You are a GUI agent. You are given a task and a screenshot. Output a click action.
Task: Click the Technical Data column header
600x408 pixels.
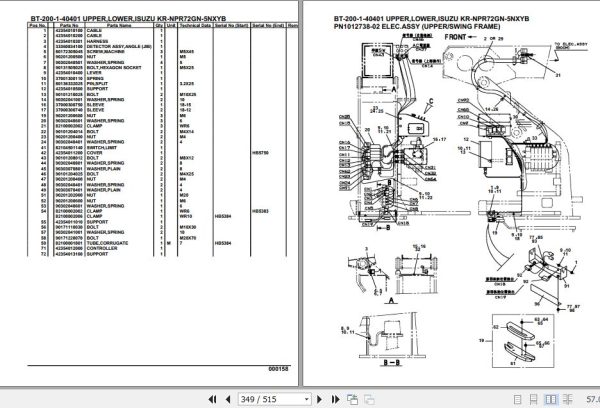pos(195,25)
